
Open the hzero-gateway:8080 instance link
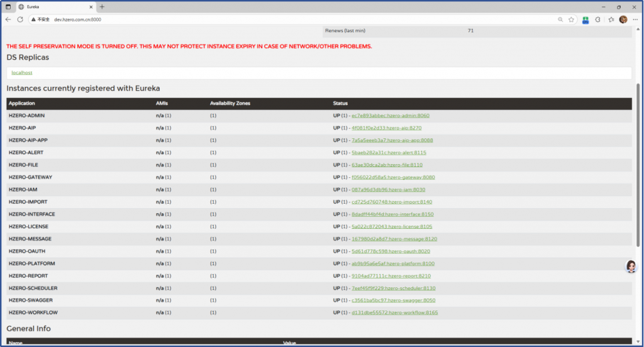pyautogui.click(x=393, y=177)
